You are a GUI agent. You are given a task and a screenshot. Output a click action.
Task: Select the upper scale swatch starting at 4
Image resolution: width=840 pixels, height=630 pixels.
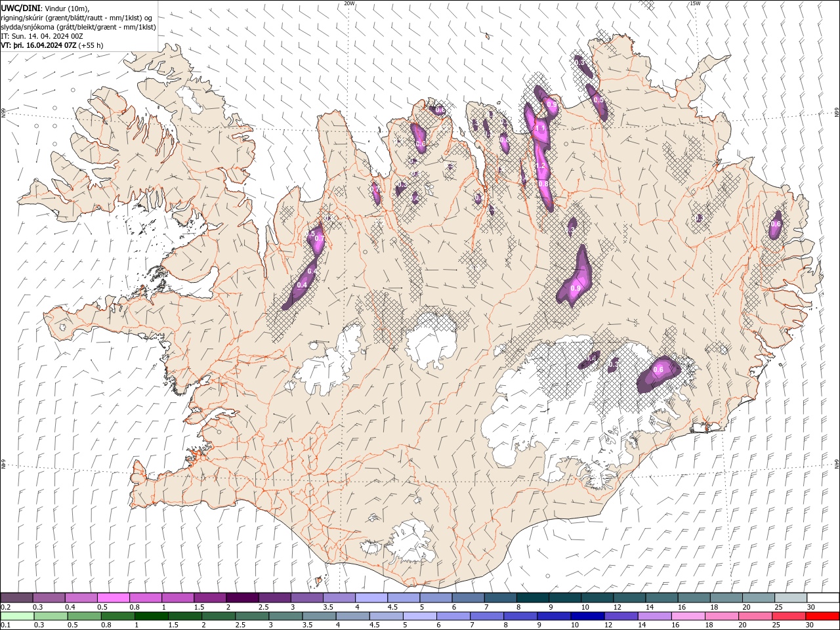tap(371, 598)
